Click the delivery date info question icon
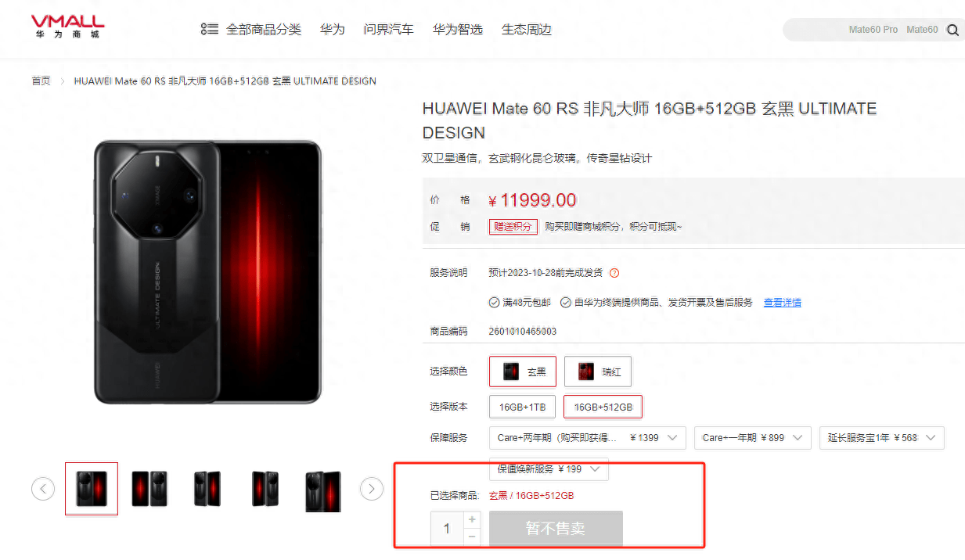 [x=614, y=273]
